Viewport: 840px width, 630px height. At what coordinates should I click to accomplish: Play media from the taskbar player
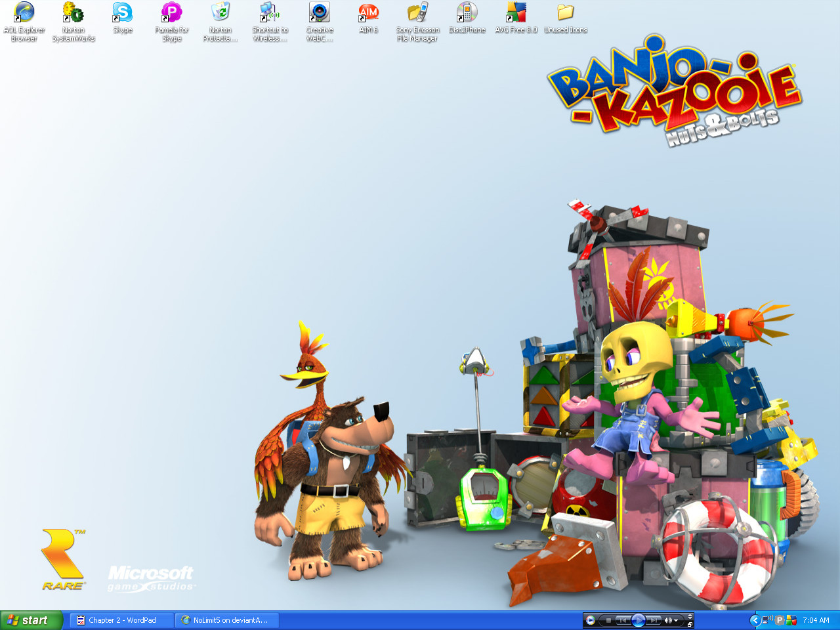(638, 620)
